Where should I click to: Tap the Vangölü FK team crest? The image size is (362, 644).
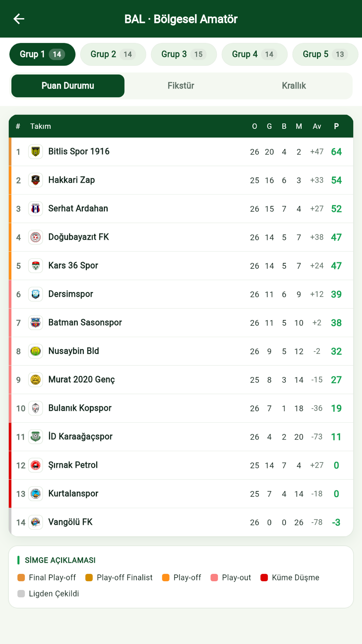tap(35, 522)
